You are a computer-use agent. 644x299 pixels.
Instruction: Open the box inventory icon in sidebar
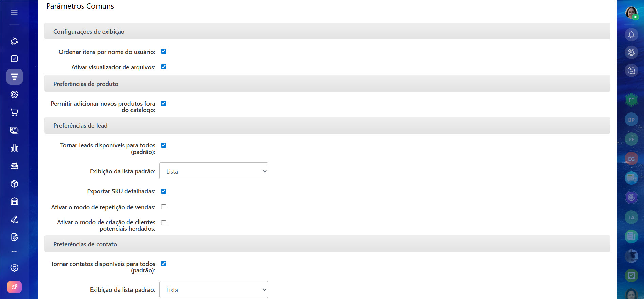[14, 184]
